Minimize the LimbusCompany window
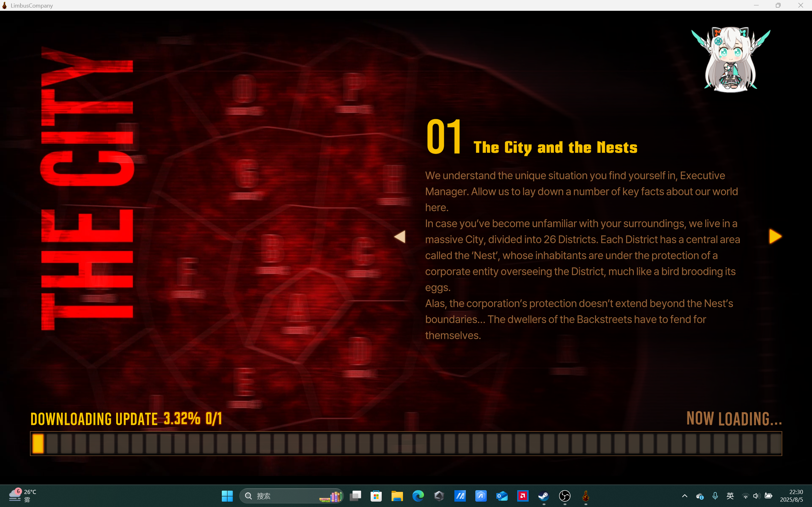The height and width of the screenshot is (507, 812). tap(756, 5)
